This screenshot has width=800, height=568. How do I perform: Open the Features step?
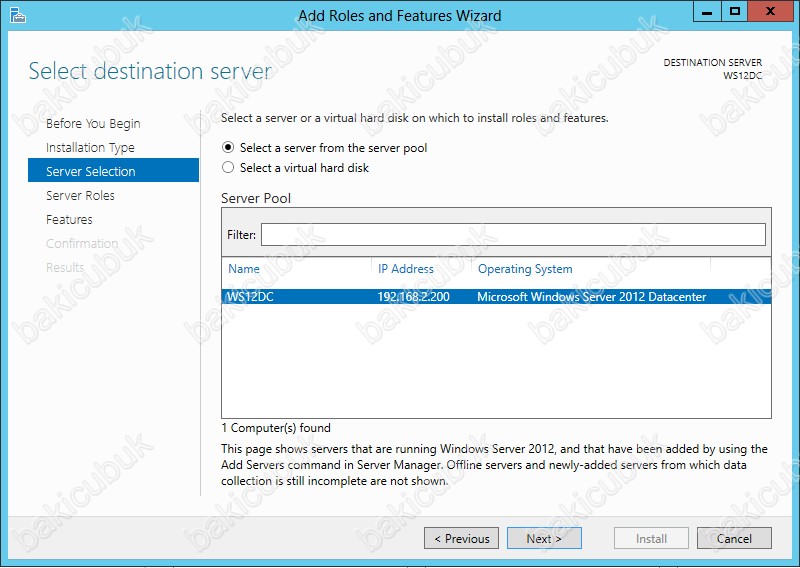69,219
